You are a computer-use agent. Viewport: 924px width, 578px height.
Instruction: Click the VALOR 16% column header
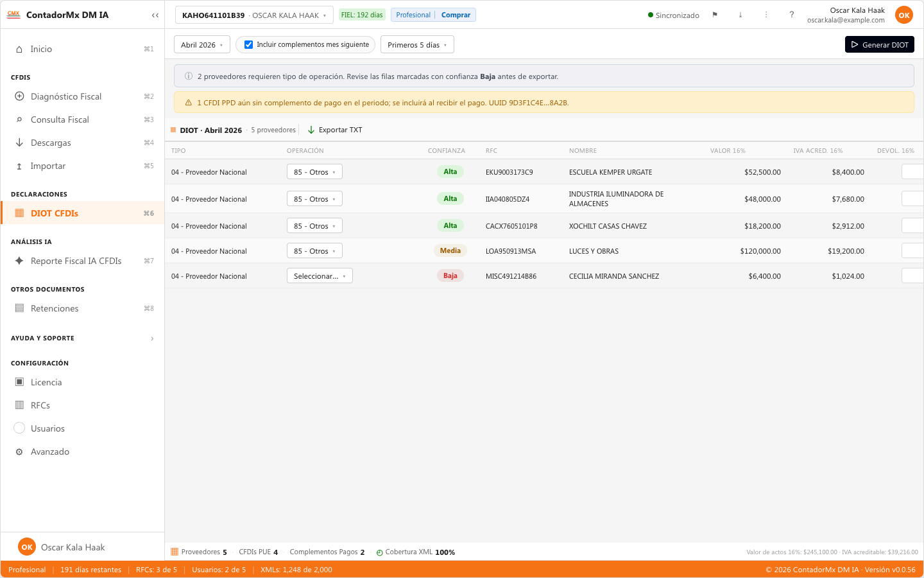[728, 150]
